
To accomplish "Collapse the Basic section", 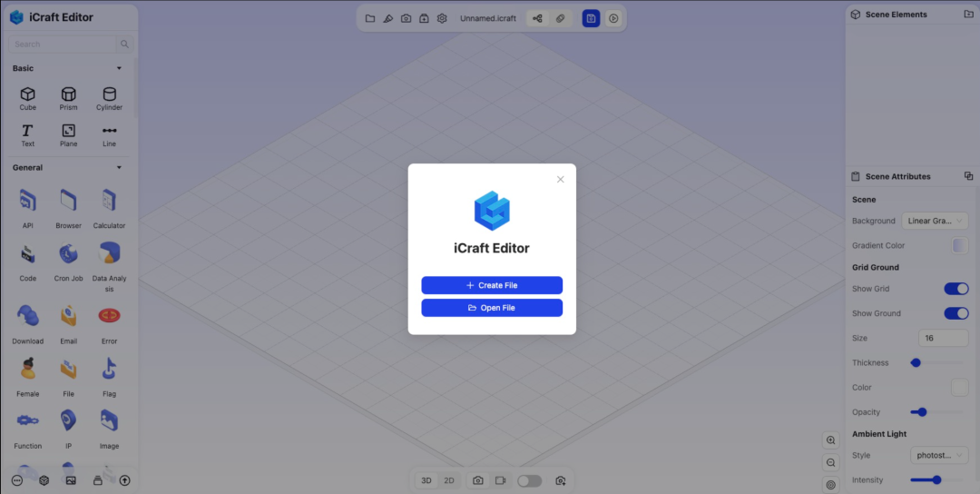I will [120, 68].
